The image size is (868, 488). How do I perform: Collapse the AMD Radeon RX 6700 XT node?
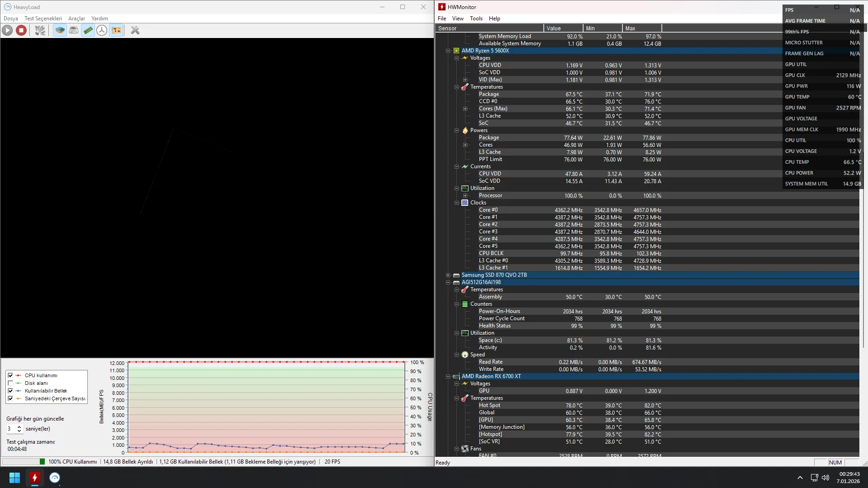pyautogui.click(x=448, y=376)
